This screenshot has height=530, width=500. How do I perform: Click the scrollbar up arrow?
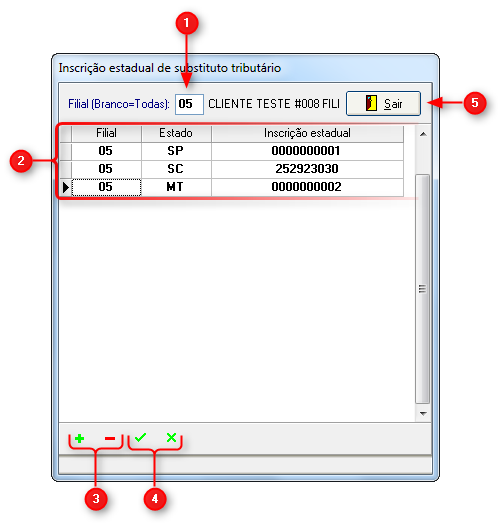click(423, 134)
